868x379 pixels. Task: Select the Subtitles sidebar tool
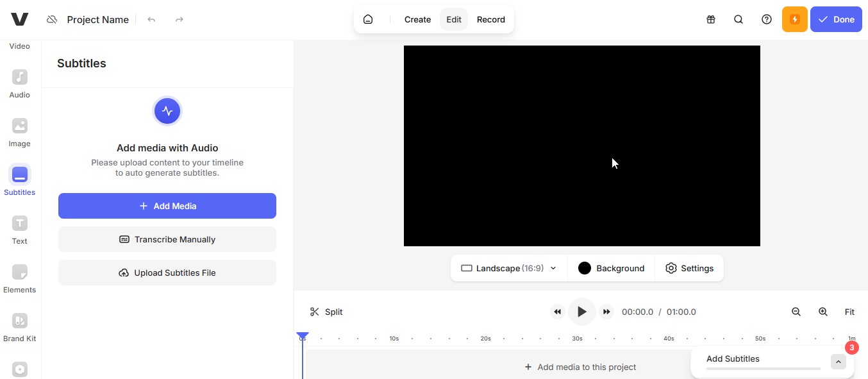pyautogui.click(x=20, y=181)
